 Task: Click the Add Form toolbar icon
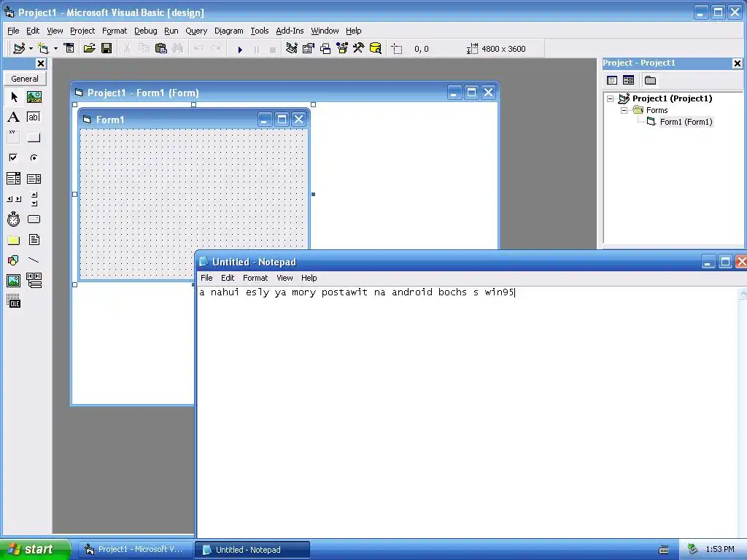tap(43, 49)
